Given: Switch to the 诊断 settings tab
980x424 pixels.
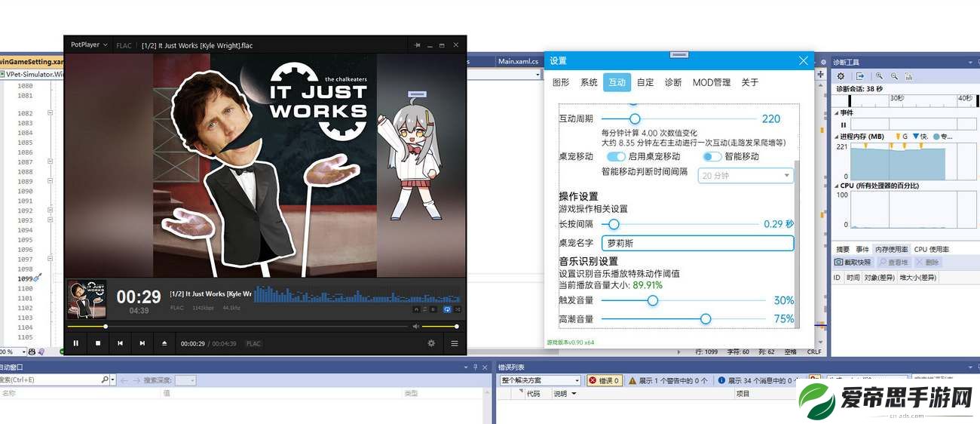Looking at the screenshot, I should (x=673, y=82).
